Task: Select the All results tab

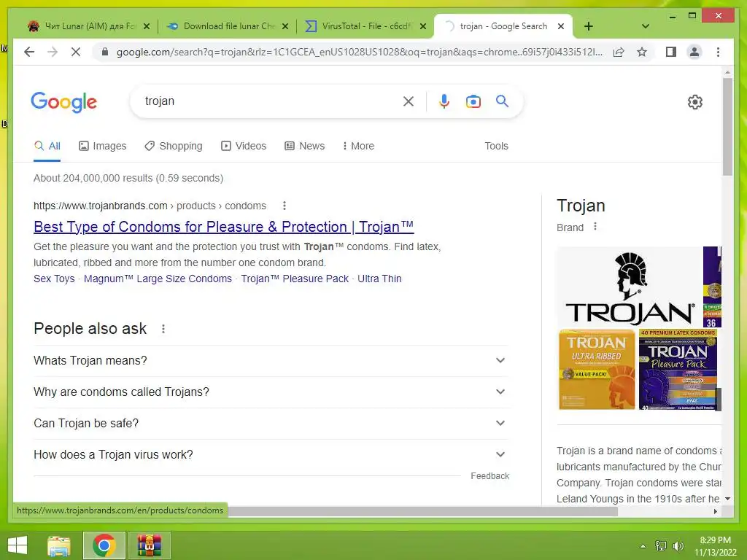Action: pos(47,146)
